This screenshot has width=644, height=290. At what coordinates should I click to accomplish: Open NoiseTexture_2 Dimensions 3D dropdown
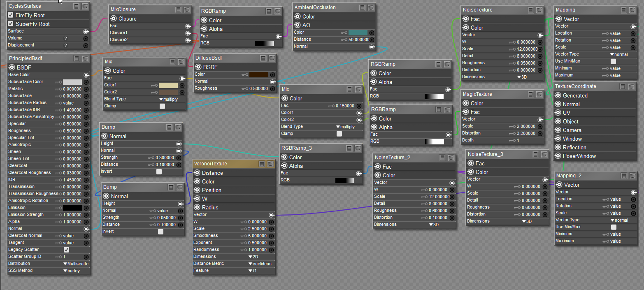434,225
